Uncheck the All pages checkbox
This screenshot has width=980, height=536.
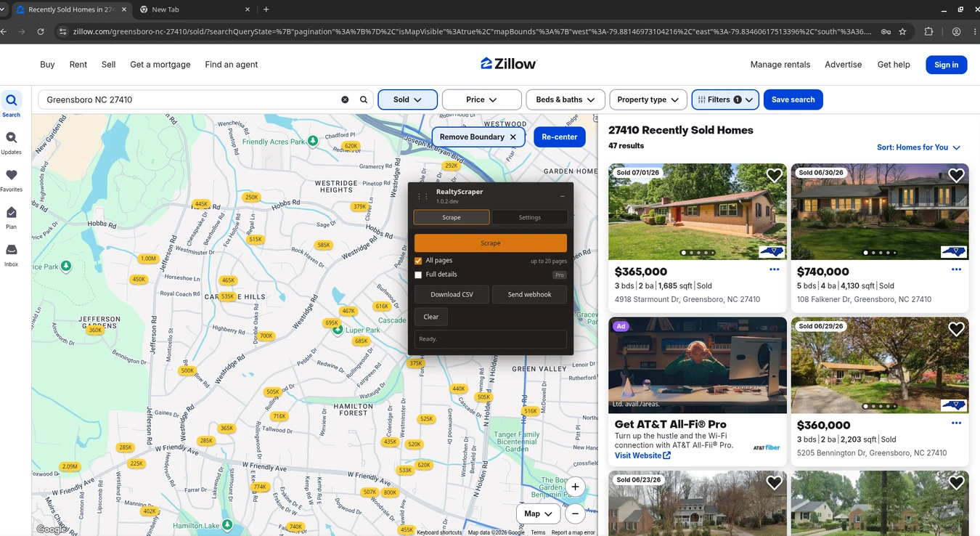tap(418, 261)
